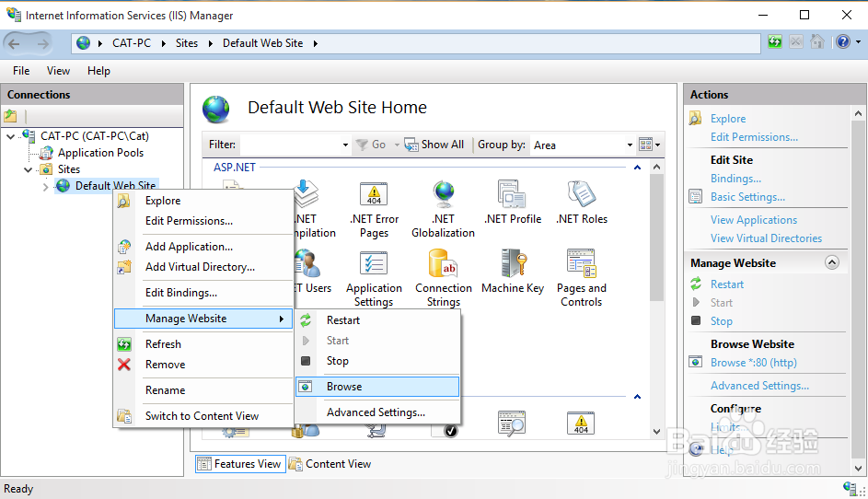Collapse the CAT-PC server node
868x499 pixels.
coord(10,136)
